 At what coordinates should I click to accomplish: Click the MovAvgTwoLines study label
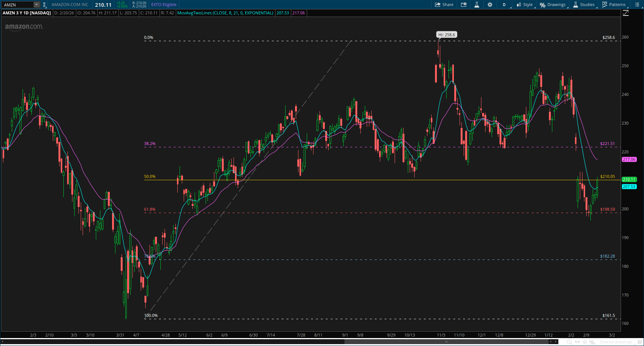pyautogui.click(x=225, y=13)
